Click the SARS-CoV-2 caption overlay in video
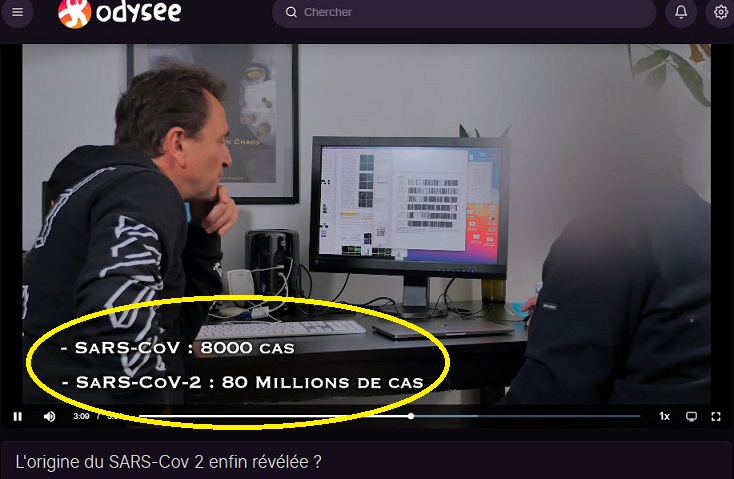Screen dimensions: 734x479 tap(242, 382)
